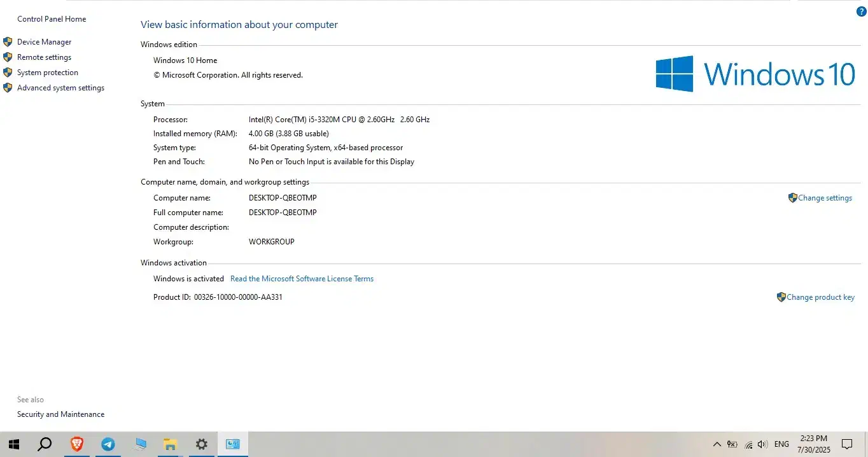This screenshot has width=868, height=457.
Task: Open the network status flyout
Action: tap(747, 444)
